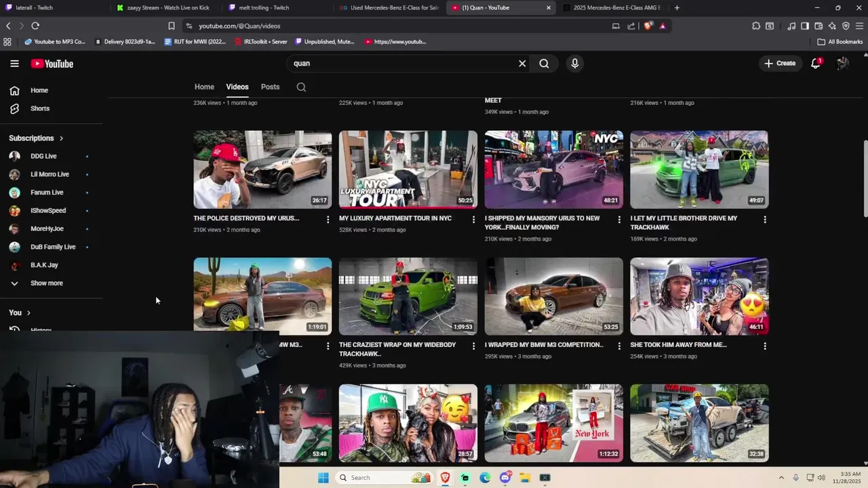The width and height of the screenshot is (868, 488).
Task: Open Microsoft Edge from the taskbar
Action: [x=485, y=478]
